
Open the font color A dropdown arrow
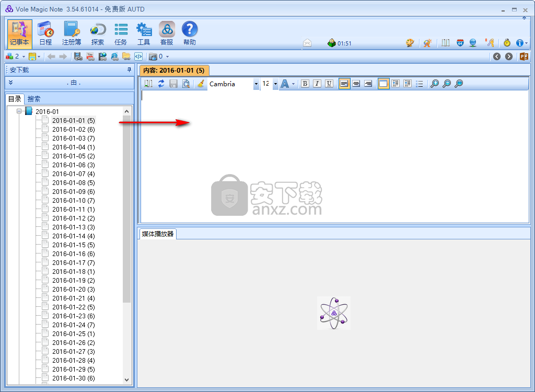(x=293, y=84)
